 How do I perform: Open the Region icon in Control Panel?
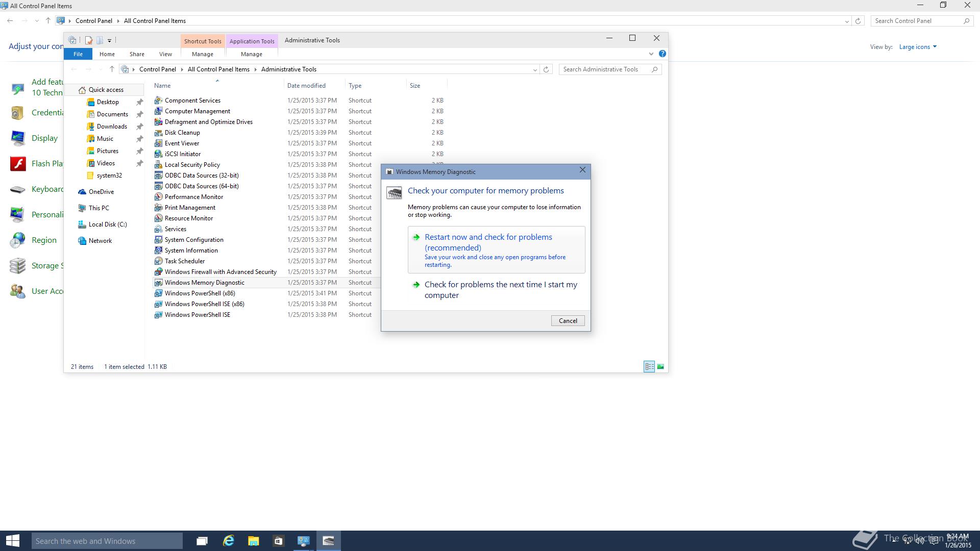click(x=18, y=240)
